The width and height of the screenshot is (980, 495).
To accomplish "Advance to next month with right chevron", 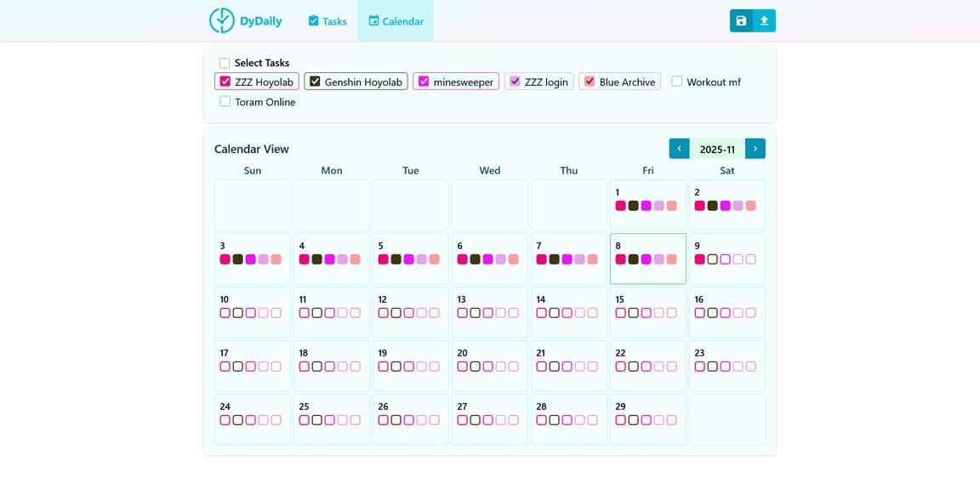I will pyautogui.click(x=755, y=149).
